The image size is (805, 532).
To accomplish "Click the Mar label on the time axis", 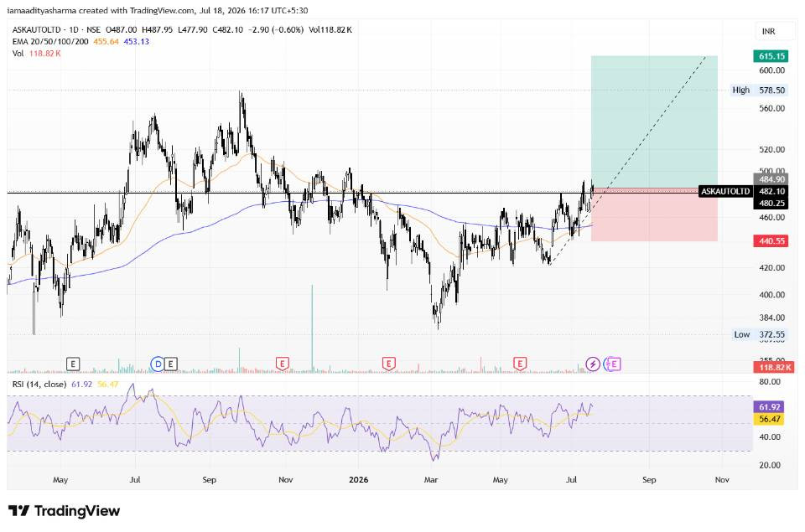I will [x=431, y=480].
